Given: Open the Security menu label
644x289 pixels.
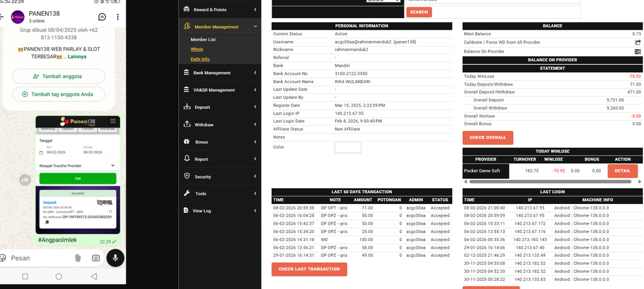Looking at the screenshot, I should (x=203, y=177).
